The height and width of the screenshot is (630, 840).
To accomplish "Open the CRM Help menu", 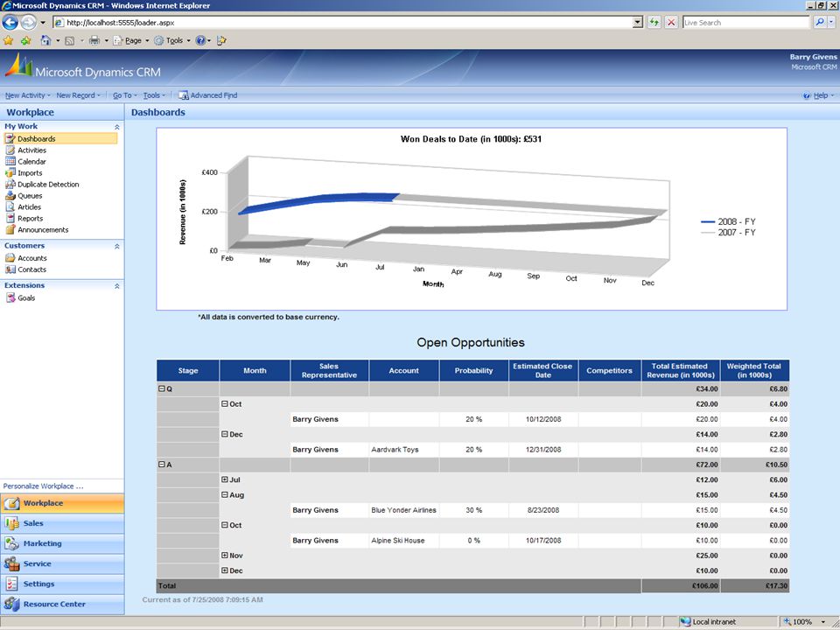I will [819, 95].
